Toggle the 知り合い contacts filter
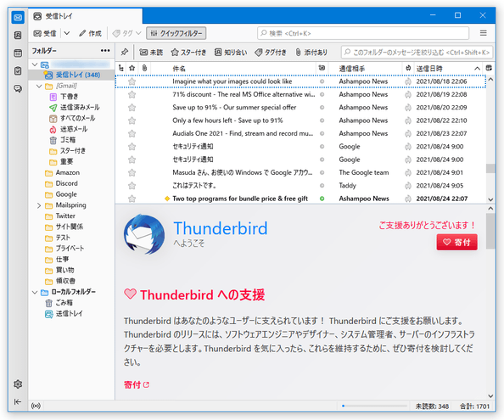 click(231, 52)
